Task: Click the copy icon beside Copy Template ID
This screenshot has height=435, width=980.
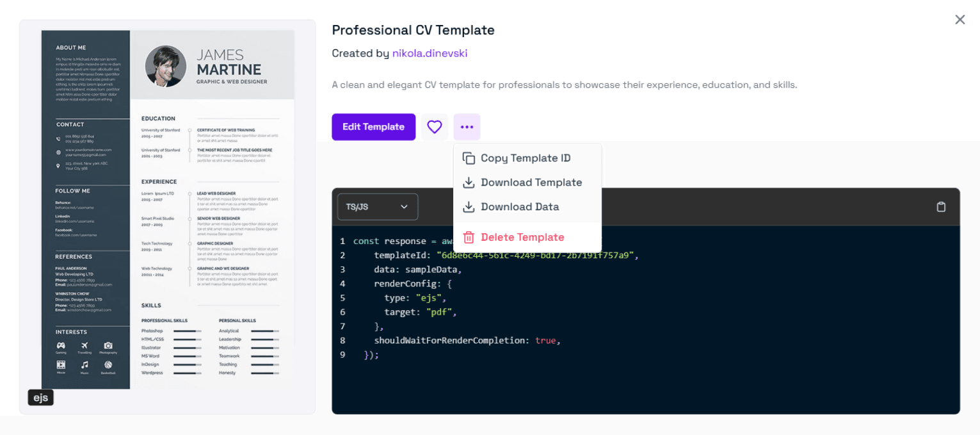Action: 469,158
